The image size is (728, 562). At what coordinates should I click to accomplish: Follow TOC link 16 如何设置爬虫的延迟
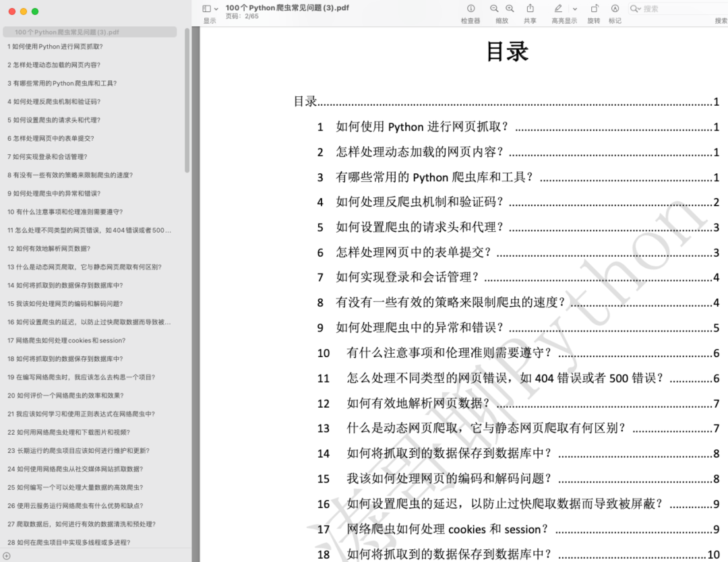pos(518,504)
